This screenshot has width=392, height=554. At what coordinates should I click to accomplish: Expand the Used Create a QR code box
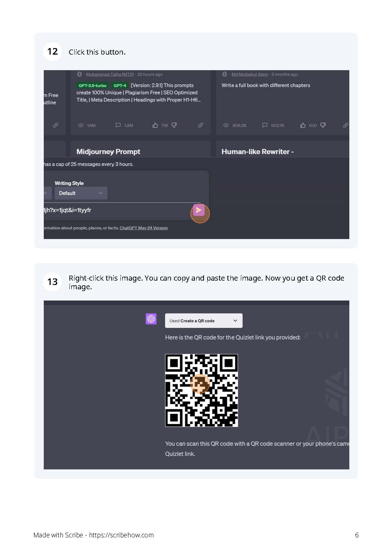pos(204,321)
